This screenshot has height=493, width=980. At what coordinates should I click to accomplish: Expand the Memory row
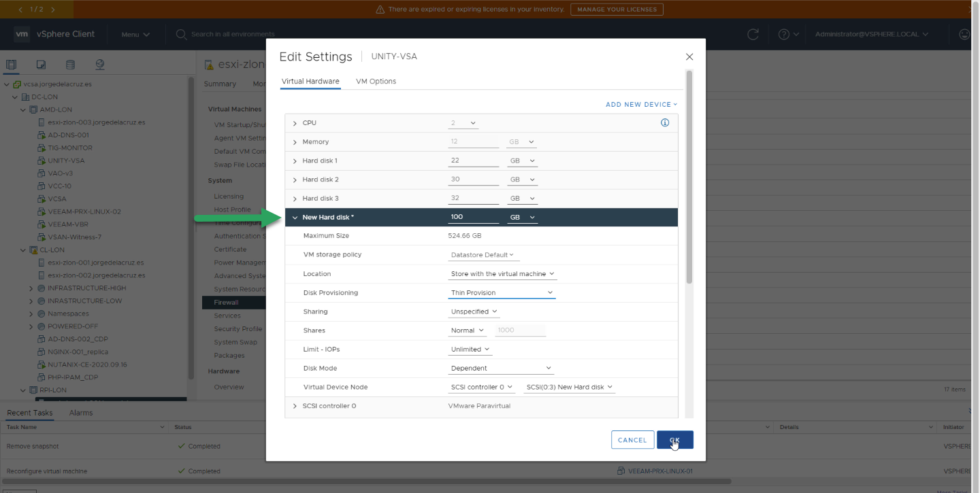[x=295, y=142]
